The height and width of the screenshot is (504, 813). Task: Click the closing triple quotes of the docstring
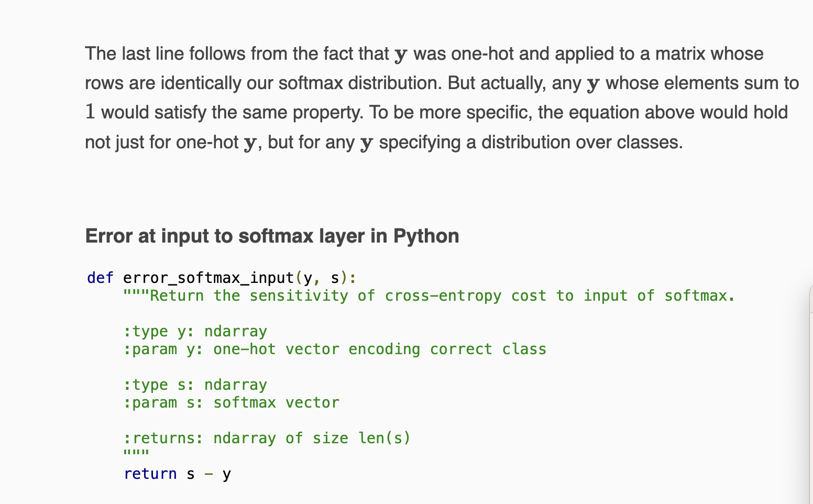click(x=136, y=453)
